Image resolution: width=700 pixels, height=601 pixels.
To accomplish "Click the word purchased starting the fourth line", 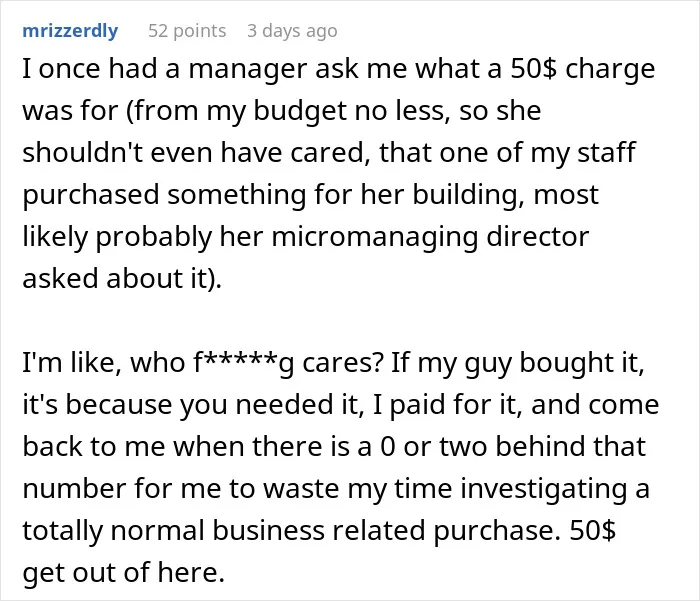I will pyautogui.click(x=91, y=195).
